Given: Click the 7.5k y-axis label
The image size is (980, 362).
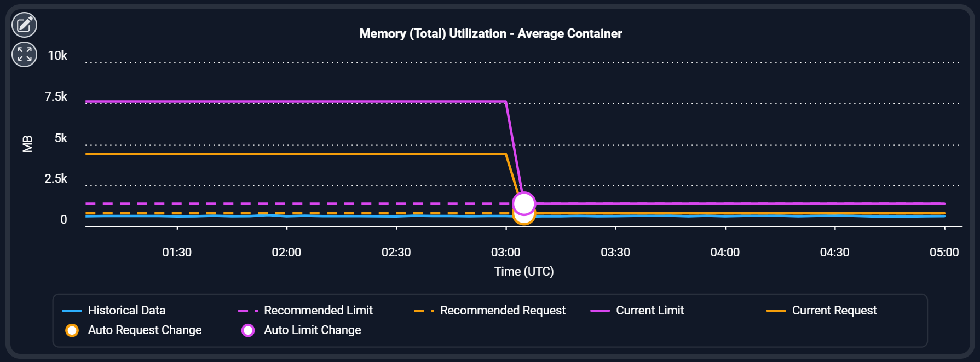Looking at the screenshot, I should (x=56, y=97).
